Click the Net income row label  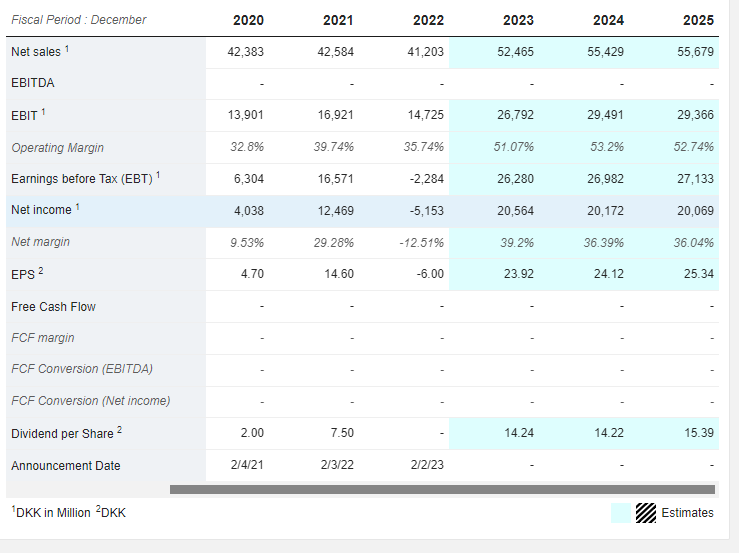[41, 210]
